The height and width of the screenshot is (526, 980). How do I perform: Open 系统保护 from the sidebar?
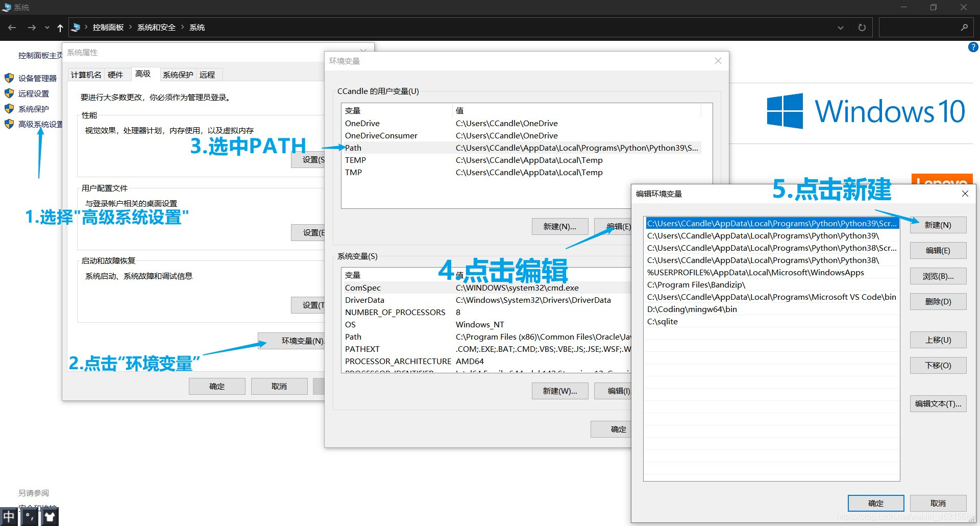point(34,109)
